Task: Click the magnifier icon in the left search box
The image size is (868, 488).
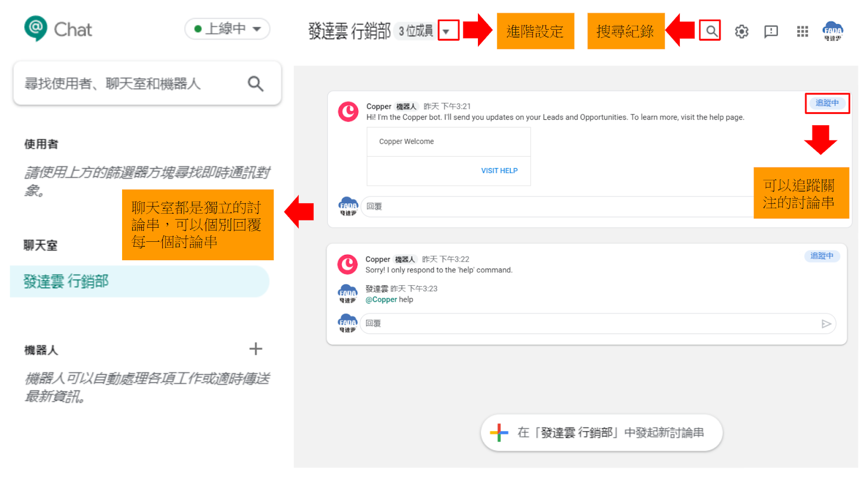Action: click(x=256, y=84)
